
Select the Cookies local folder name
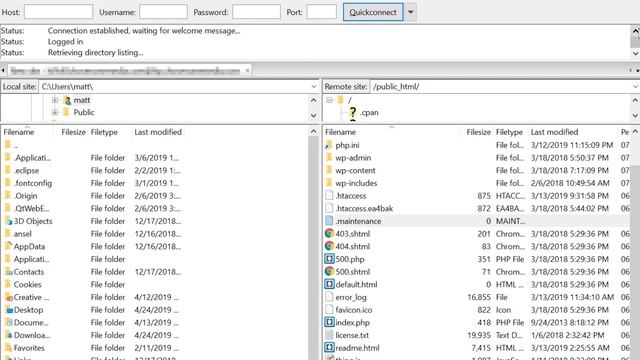coord(27,284)
